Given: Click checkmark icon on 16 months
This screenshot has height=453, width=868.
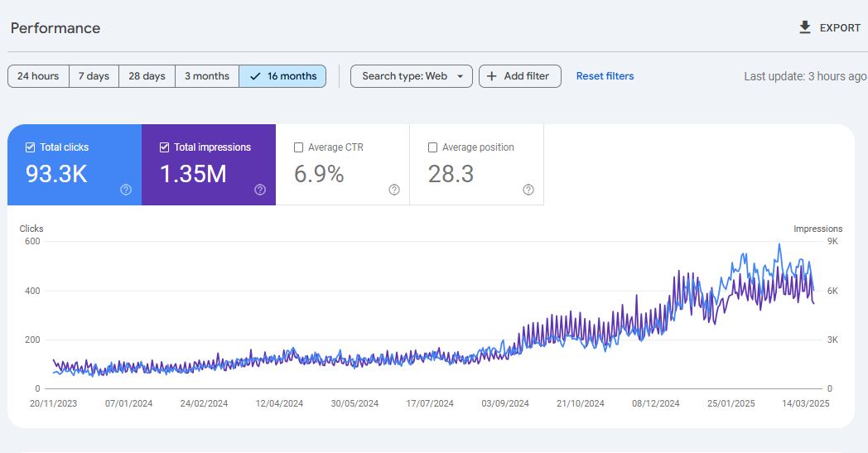Looking at the screenshot, I should (x=255, y=76).
